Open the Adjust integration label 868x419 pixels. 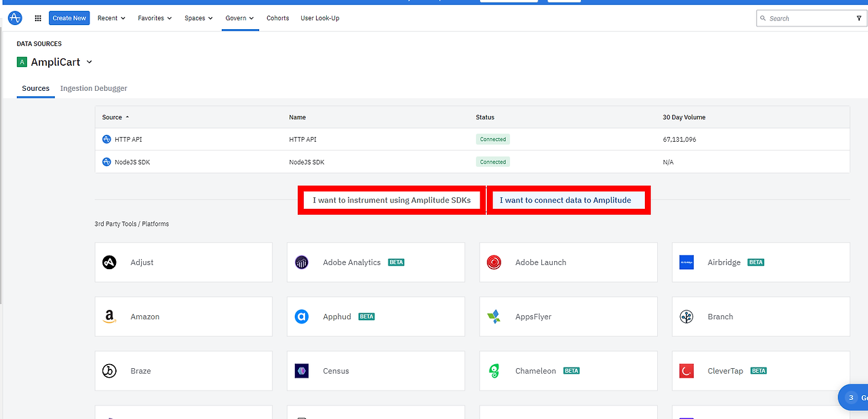[x=142, y=262]
